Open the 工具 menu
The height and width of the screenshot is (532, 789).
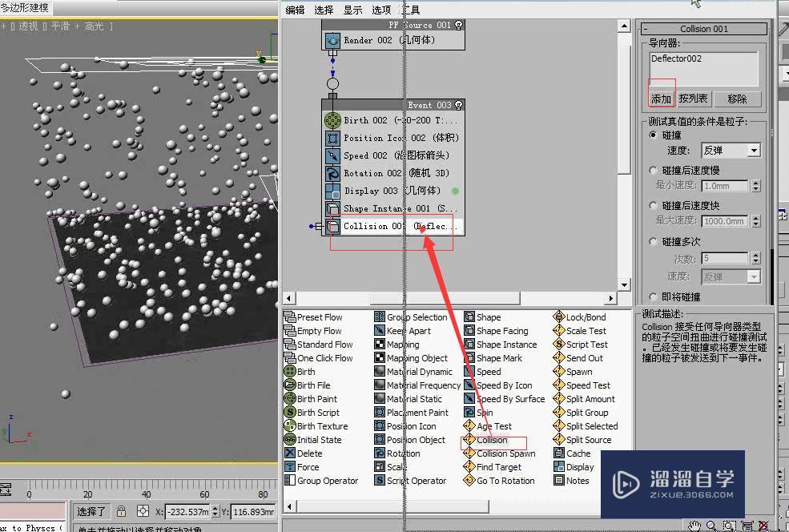(410, 10)
